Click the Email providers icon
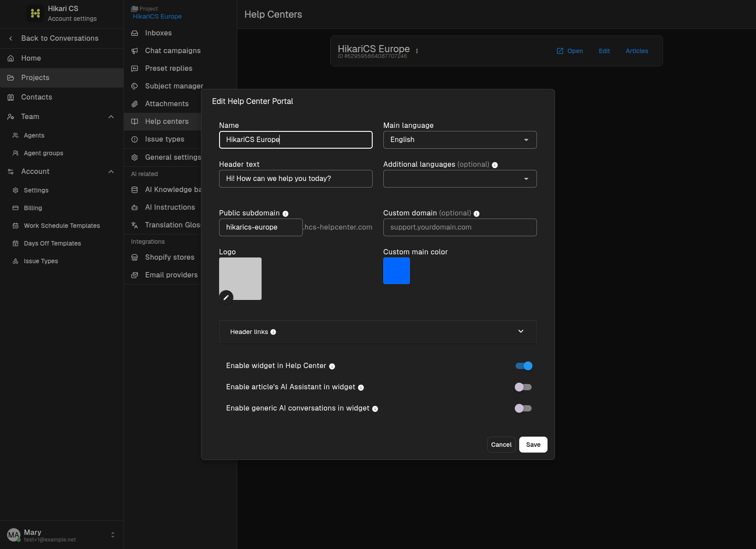The width and height of the screenshot is (756, 549). 135,275
